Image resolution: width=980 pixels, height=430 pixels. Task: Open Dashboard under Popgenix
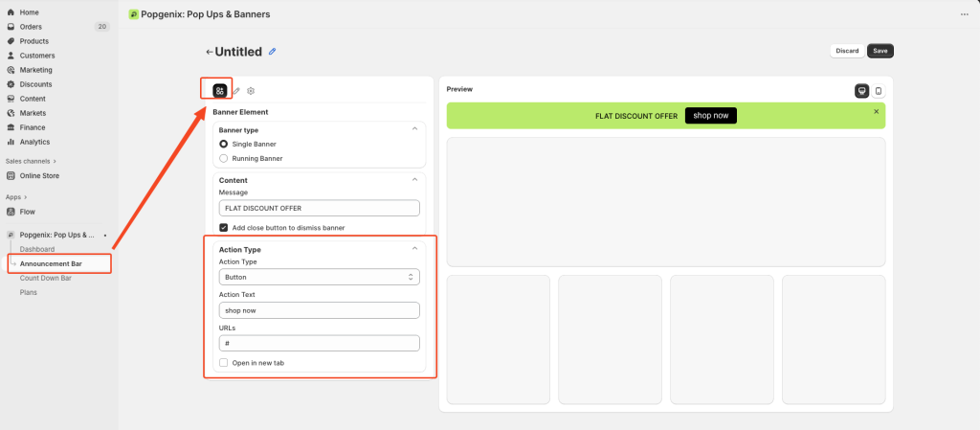[37, 249]
